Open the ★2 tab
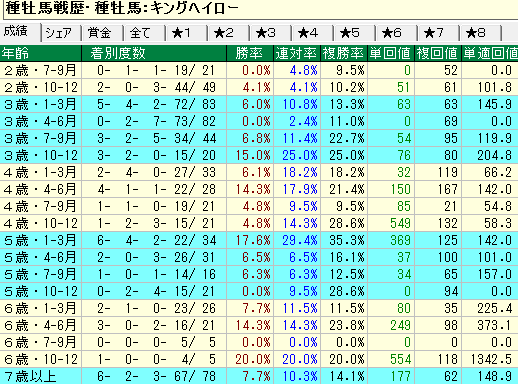The width and height of the screenshot is (518, 384). tap(229, 33)
